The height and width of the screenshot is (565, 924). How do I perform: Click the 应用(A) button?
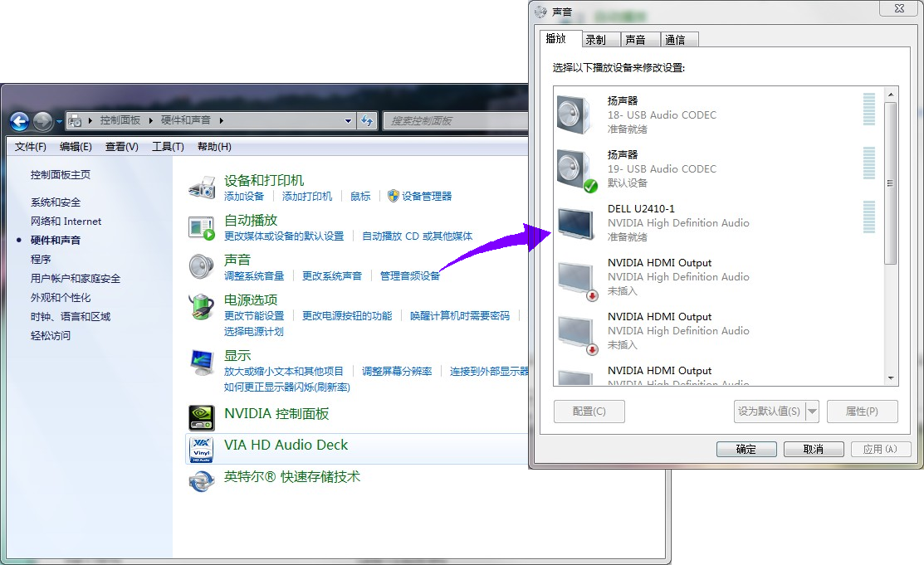coord(881,449)
